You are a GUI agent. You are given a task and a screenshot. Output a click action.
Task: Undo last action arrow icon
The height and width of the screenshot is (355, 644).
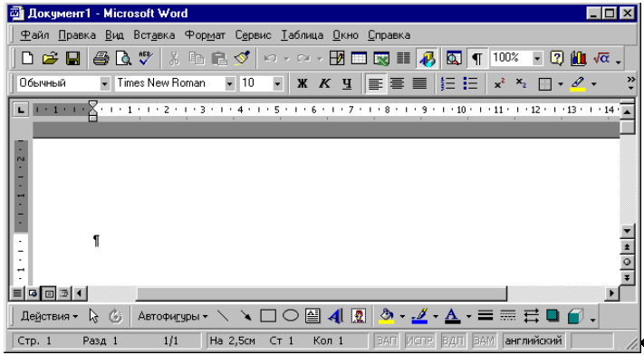tap(270, 58)
